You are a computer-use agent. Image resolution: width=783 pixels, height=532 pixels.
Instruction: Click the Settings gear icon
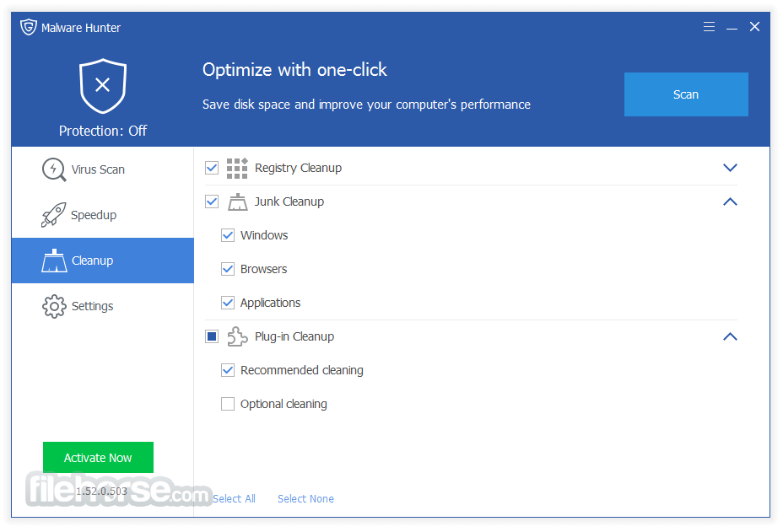[54, 306]
